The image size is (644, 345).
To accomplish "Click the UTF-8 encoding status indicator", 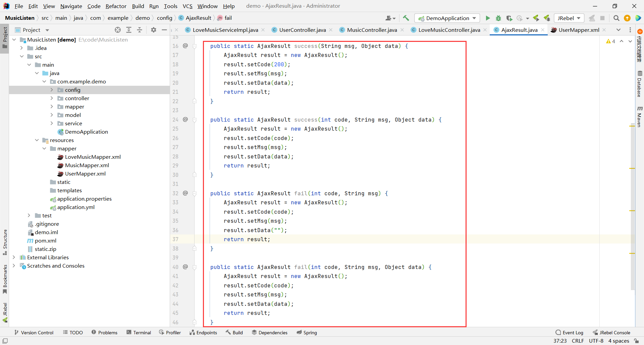I will (x=596, y=341).
